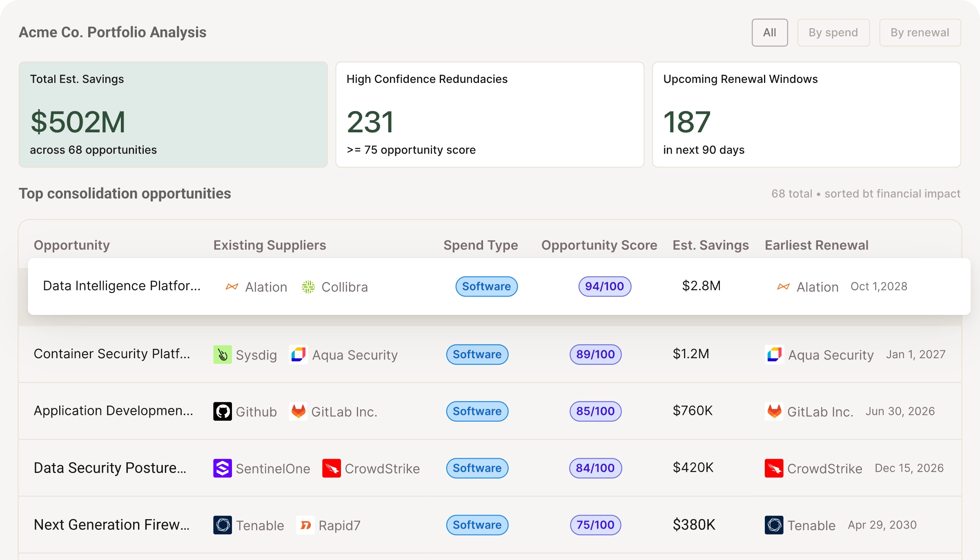
Task: Click the Collibra logo icon
Action: pyautogui.click(x=308, y=287)
